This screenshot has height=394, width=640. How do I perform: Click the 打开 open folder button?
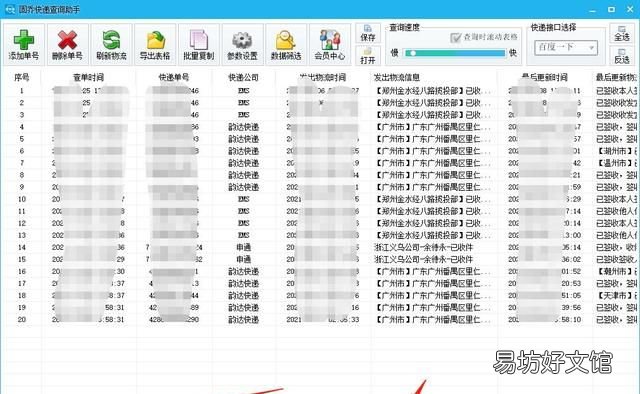click(x=368, y=56)
